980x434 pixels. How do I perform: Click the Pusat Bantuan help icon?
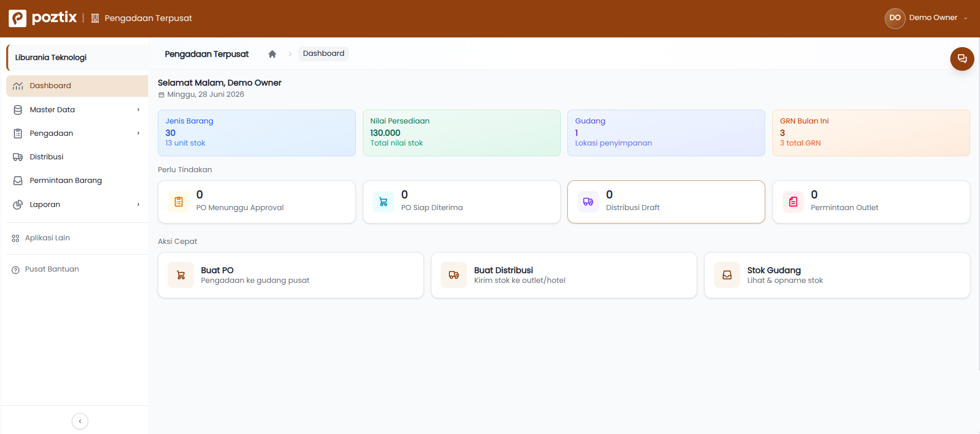[15, 270]
